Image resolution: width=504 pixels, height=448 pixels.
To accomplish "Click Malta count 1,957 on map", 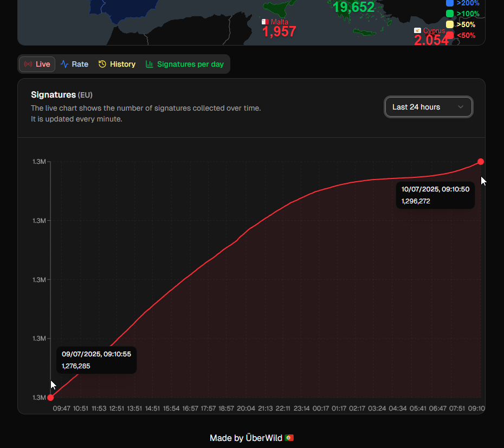I will [x=279, y=31].
